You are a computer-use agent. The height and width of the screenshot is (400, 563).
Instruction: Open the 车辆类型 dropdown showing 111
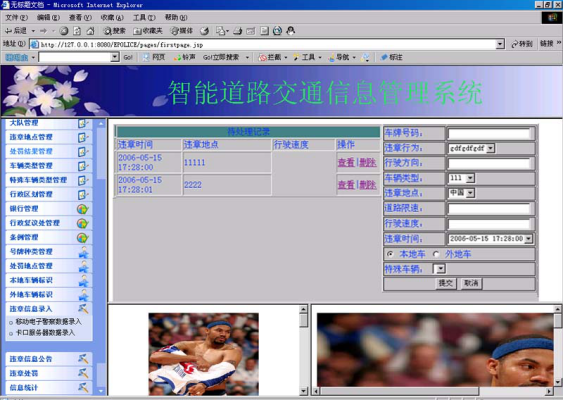coord(461,178)
